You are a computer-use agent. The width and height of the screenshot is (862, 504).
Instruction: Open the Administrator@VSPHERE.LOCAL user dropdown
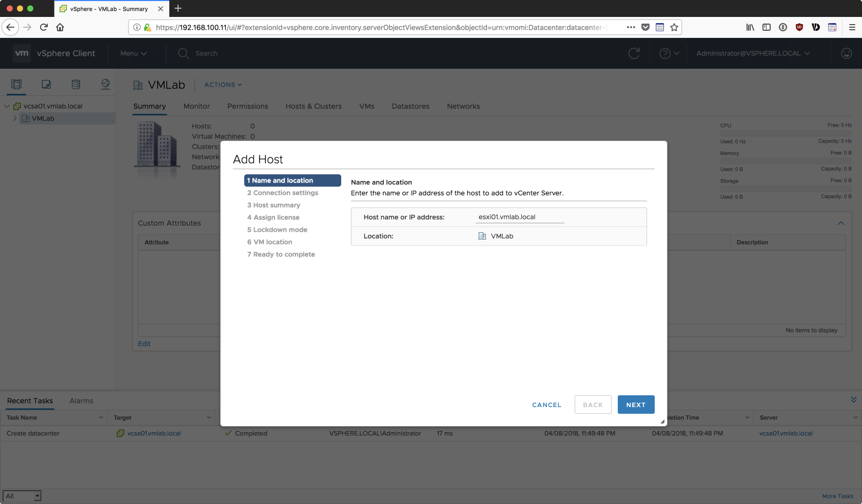(x=753, y=53)
